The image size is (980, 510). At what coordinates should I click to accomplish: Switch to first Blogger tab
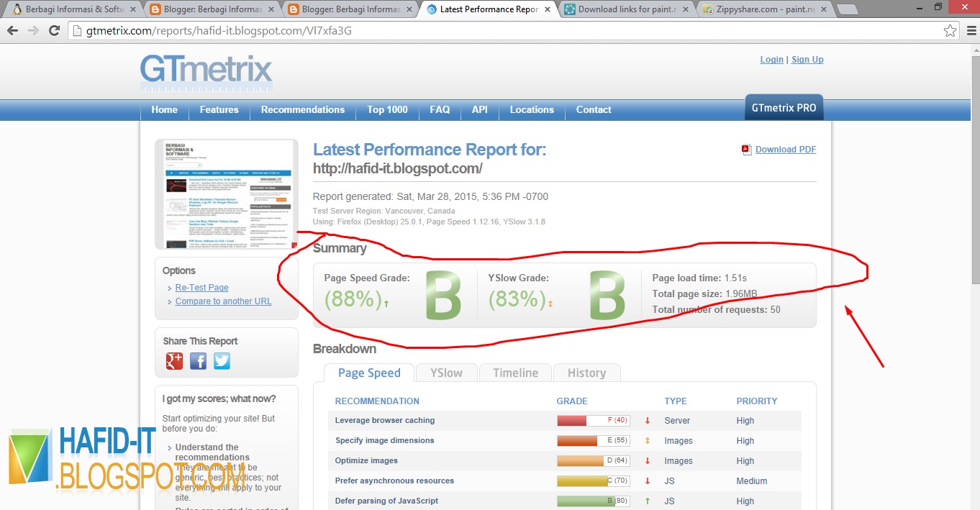tap(210, 9)
